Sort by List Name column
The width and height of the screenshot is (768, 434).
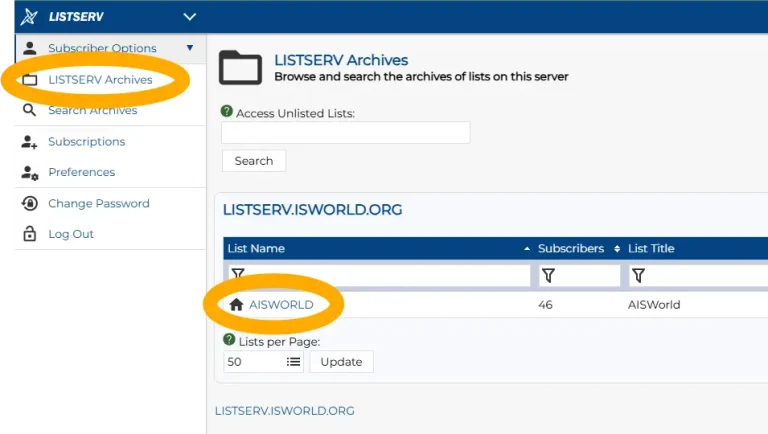click(x=256, y=248)
